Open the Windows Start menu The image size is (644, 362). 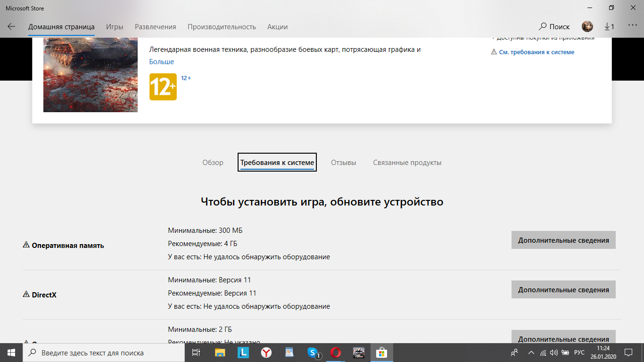(x=11, y=353)
